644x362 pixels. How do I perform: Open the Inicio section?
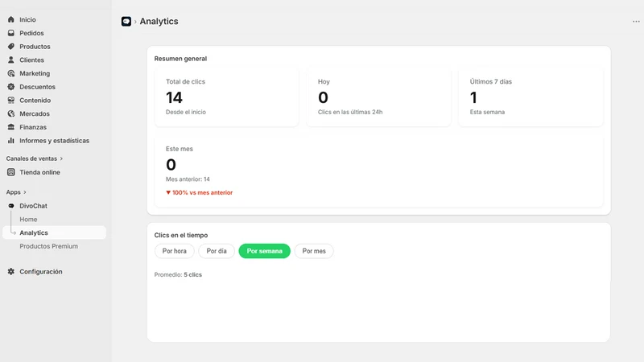(x=27, y=19)
